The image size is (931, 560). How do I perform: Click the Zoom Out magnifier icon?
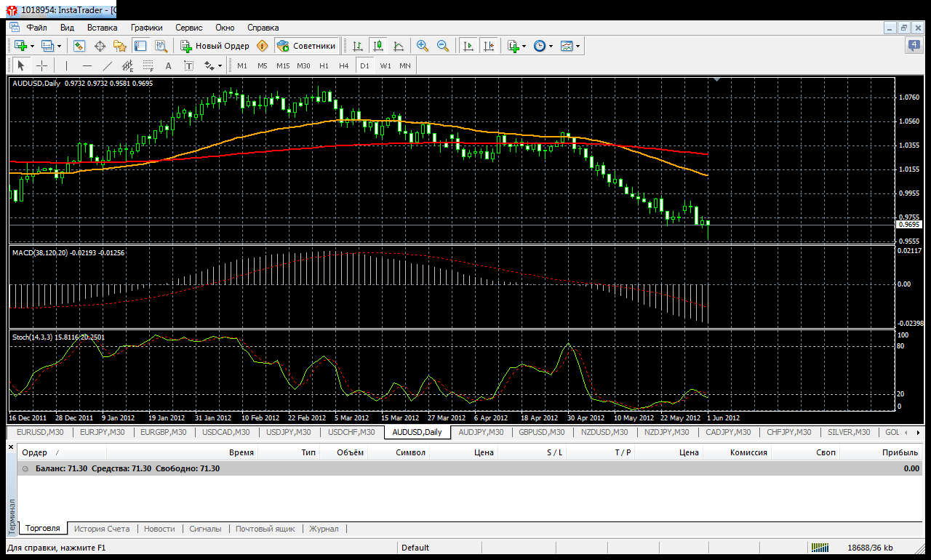click(x=442, y=46)
